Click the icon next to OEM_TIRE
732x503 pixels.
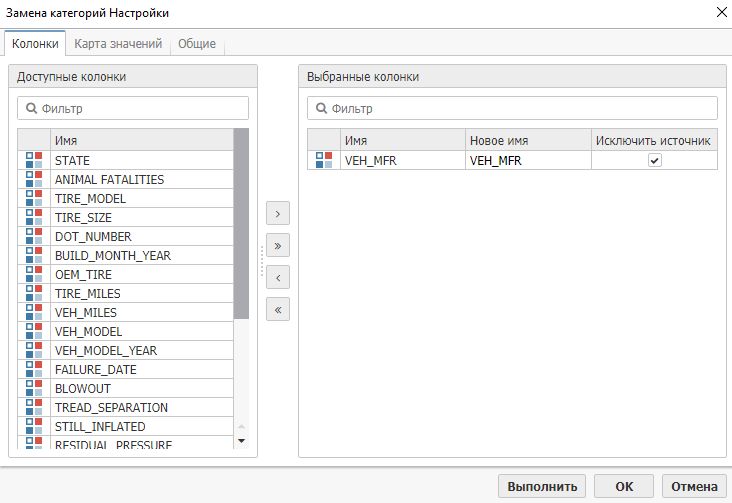coord(33,274)
